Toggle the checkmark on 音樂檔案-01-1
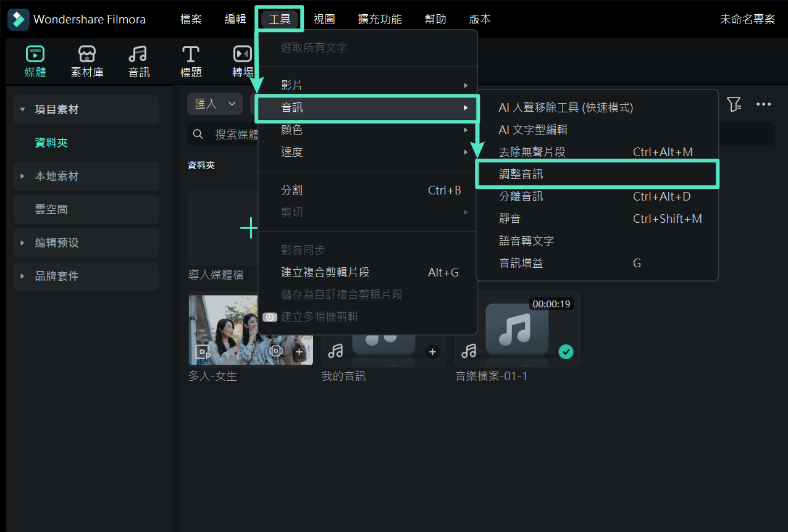Image resolution: width=788 pixels, height=532 pixels. [566, 352]
